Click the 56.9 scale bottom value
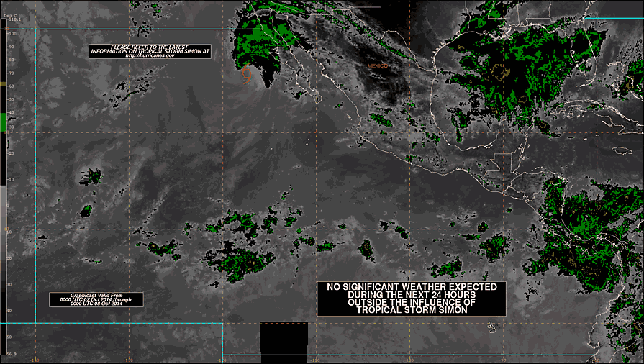 pyautogui.click(x=12, y=354)
